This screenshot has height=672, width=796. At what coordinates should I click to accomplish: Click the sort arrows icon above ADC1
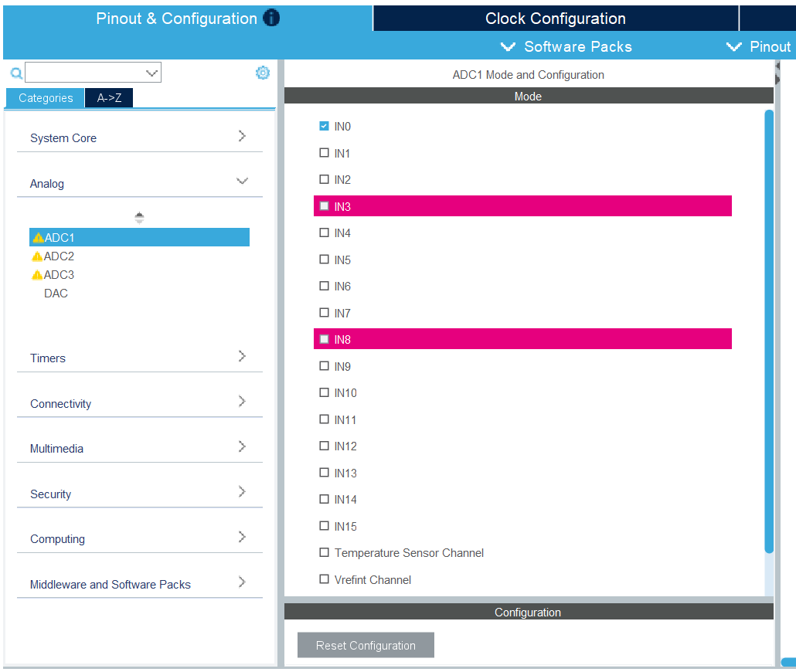click(139, 218)
